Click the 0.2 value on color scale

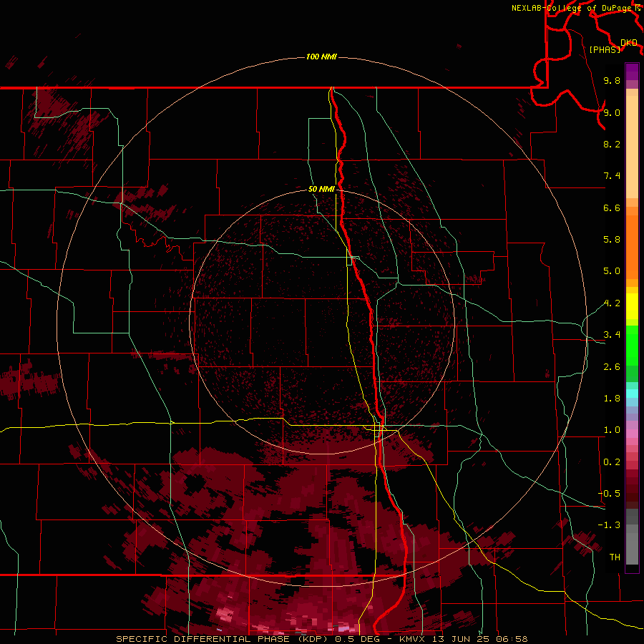click(612, 462)
